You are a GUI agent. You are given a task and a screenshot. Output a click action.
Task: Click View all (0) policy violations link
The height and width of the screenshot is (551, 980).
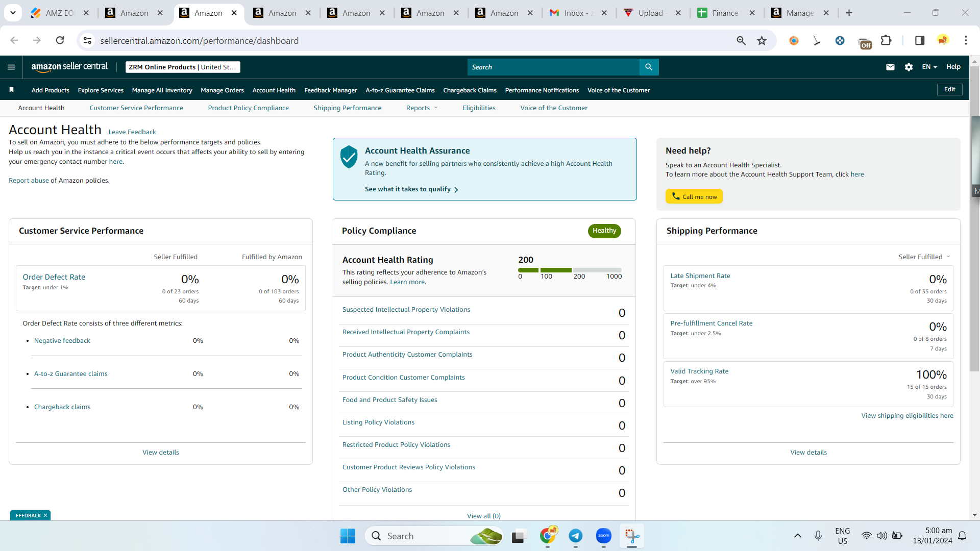tap(484, 516)
